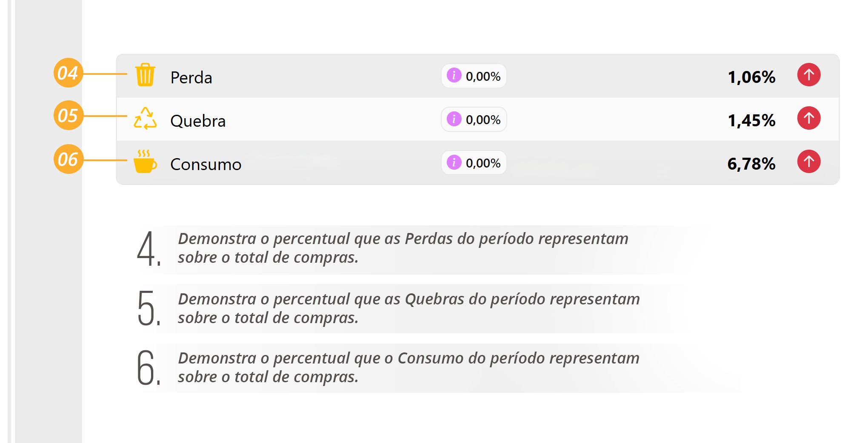
Task: Open the Perda row label
Action: (x=191, y=78)
